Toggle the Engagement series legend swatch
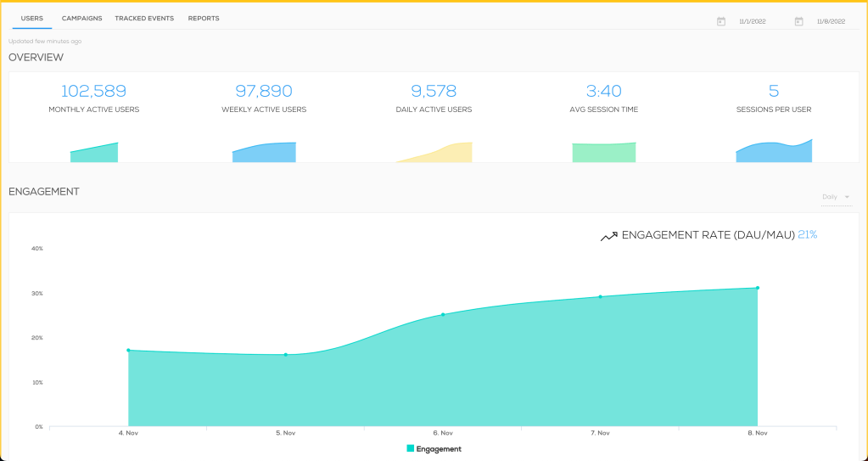 [x=411, y=448]
